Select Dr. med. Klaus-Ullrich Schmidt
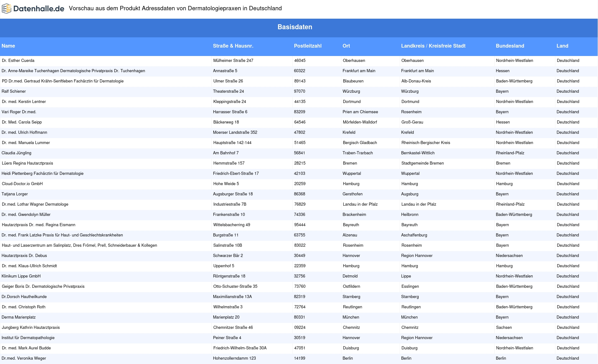Screen dimensions: 598x364 coord(29,266)
